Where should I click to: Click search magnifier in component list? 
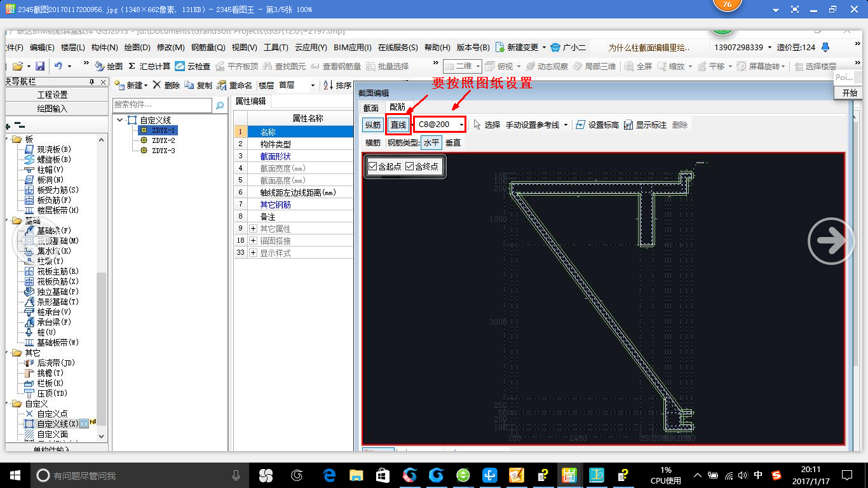click(220, 105)
